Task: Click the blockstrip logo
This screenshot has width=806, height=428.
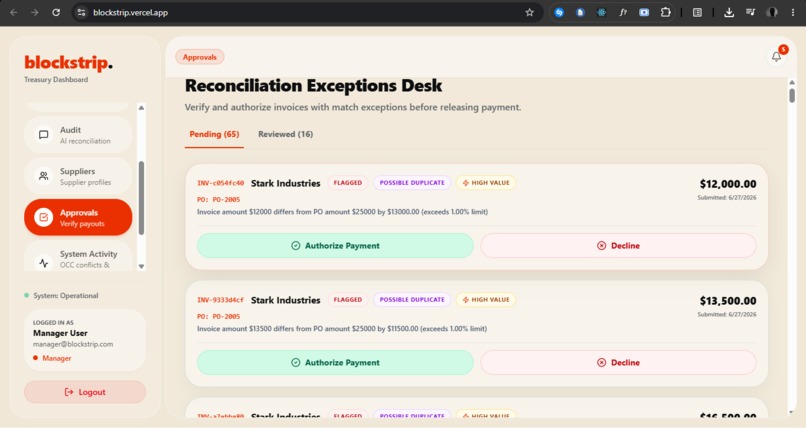Action: [68, 63]
